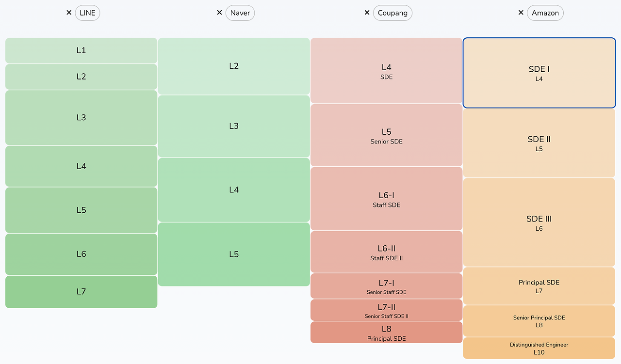Click the LINE company chip

(87, 13)
